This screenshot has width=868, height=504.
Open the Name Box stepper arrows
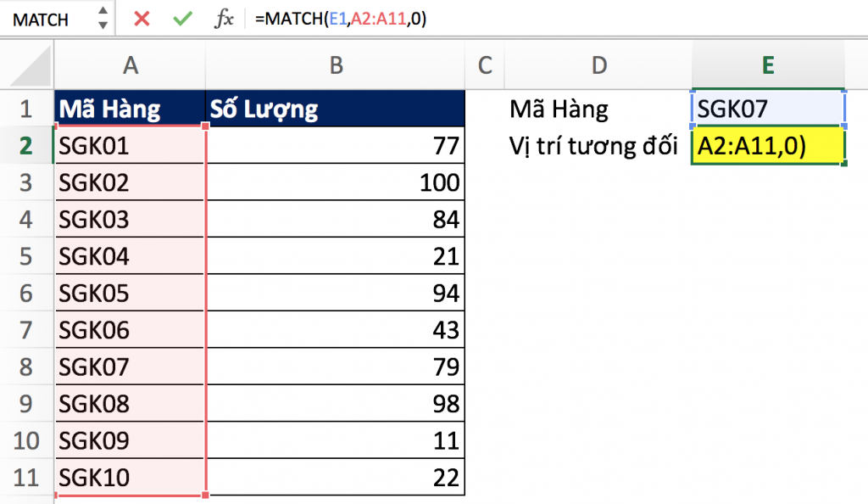[103, 19]
